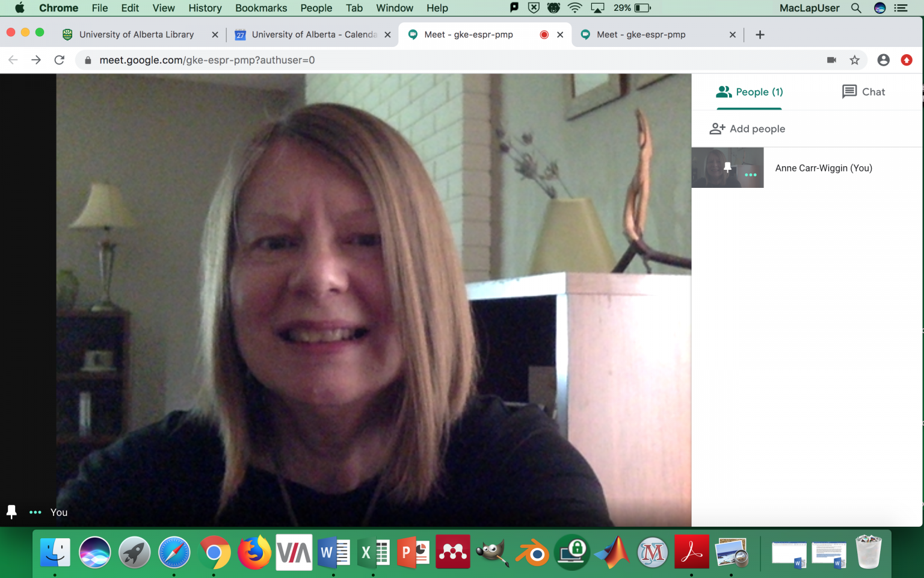Viewport: 924px width, 578px height.
Task: Open Microsoft Excel from the dock
Action: click(x=373, y=552)
